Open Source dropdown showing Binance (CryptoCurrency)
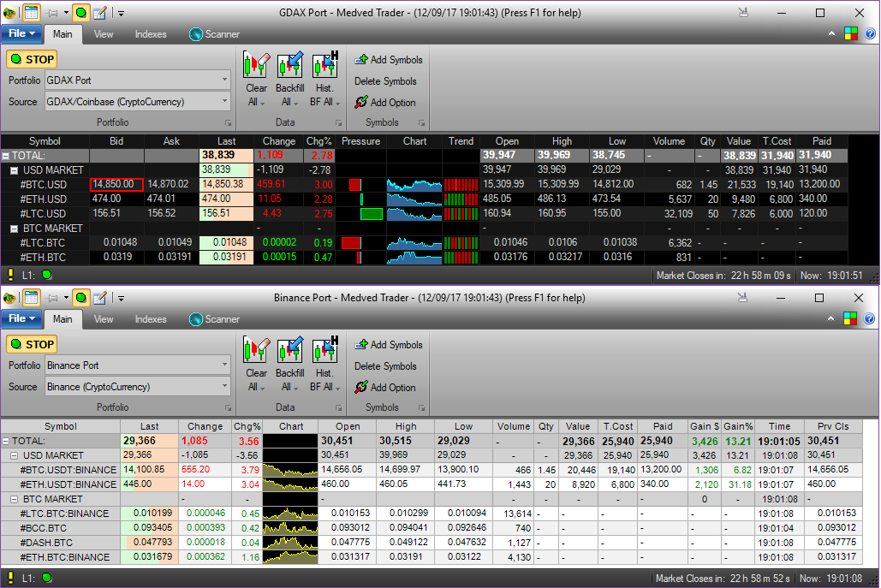The image size is (881, 588). coord(138,386)
